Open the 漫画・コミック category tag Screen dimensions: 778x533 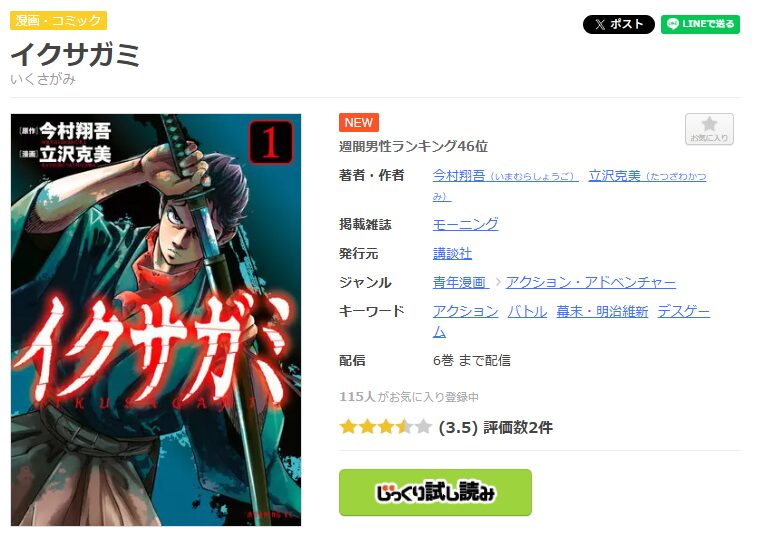(x=59, y=21)
